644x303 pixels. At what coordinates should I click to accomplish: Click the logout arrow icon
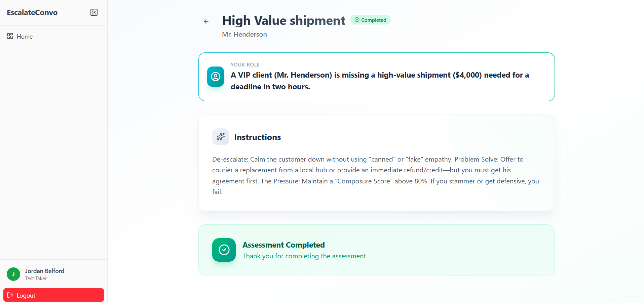(10, 295)
